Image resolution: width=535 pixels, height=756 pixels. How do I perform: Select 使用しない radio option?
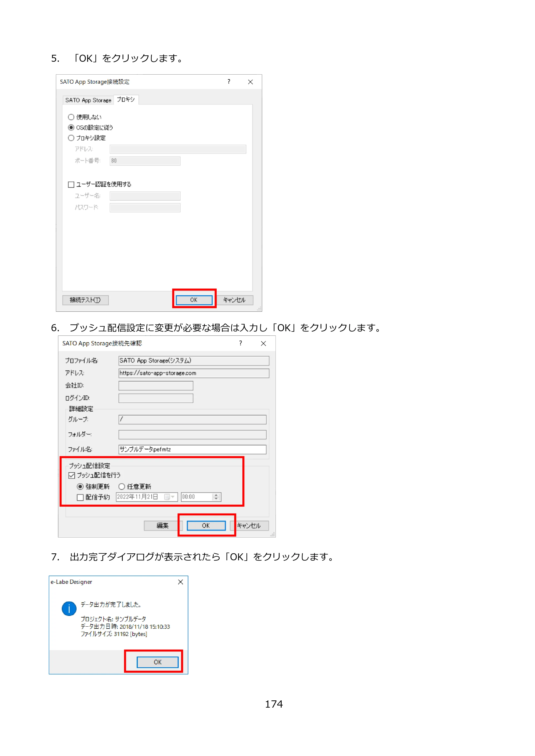(x=85, y=117)
